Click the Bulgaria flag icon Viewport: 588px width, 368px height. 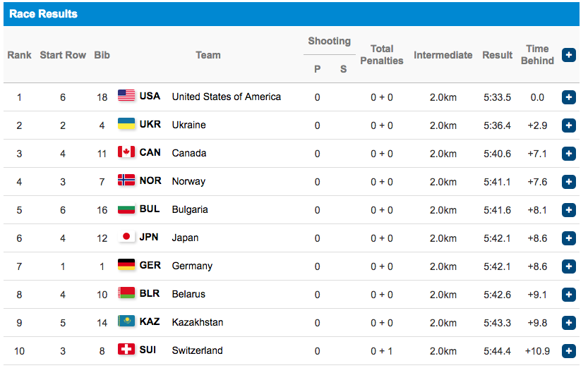(126, 209)
